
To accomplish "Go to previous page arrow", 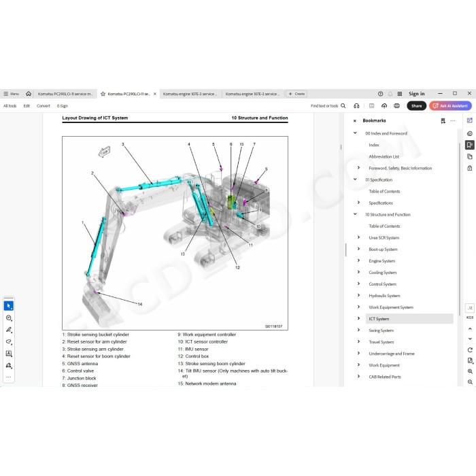I will (470, 328).
